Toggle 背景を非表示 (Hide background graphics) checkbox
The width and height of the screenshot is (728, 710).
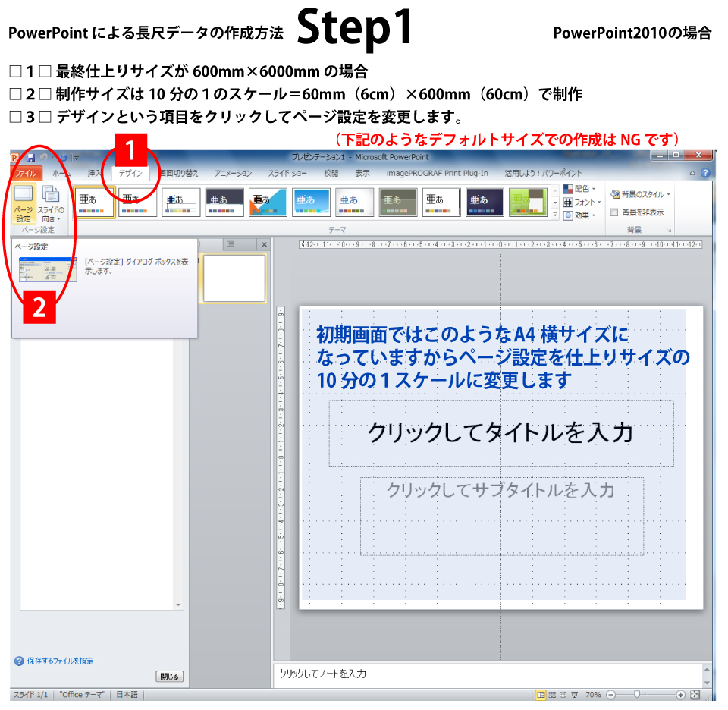[614, 212]
